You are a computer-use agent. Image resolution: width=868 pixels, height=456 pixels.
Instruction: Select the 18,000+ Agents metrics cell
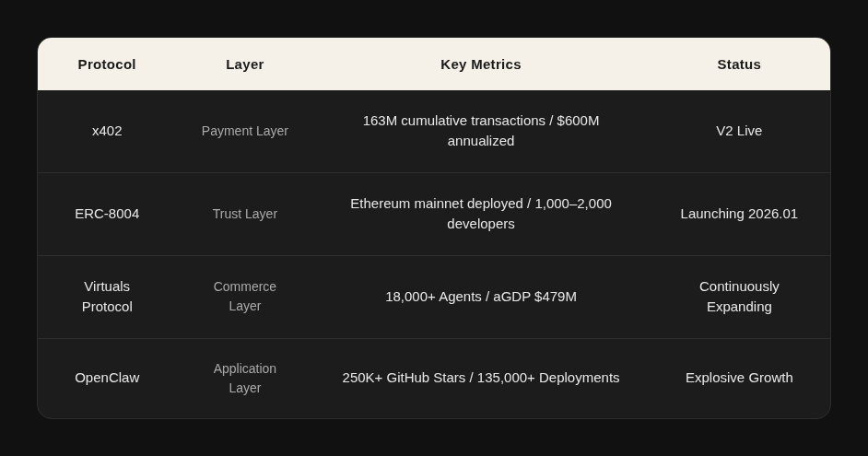click(x=481, y=297)
